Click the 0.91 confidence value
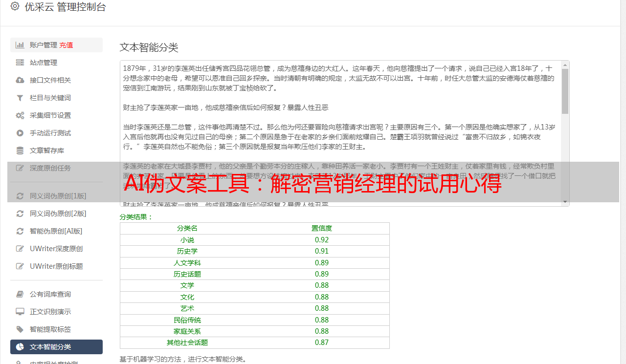 click(x=322, y=251)
